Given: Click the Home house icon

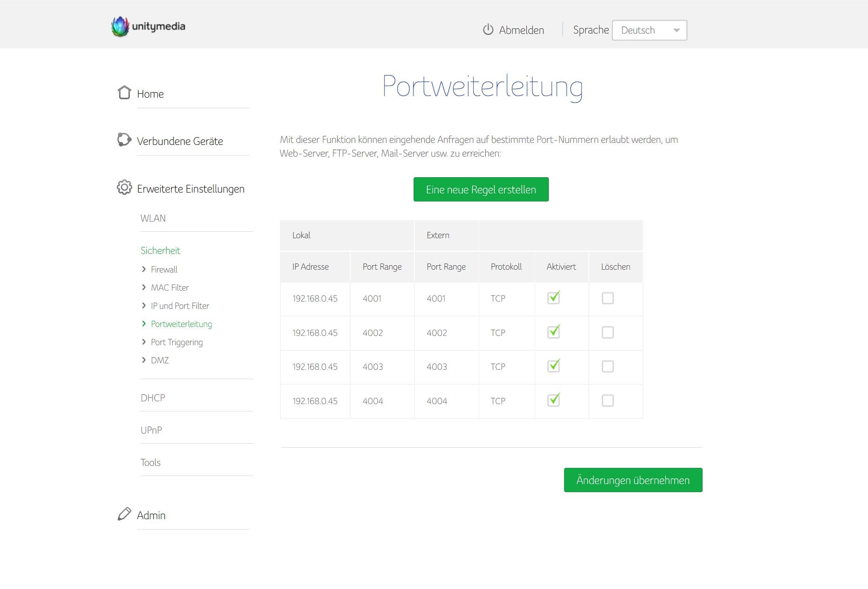Looking at the screenshot, I should coord(124,93).
